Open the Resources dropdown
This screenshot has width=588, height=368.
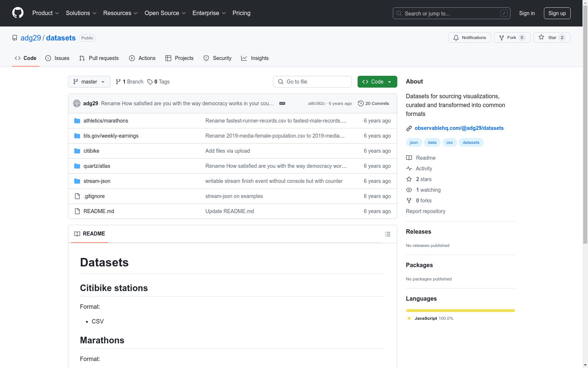point(121,13)
